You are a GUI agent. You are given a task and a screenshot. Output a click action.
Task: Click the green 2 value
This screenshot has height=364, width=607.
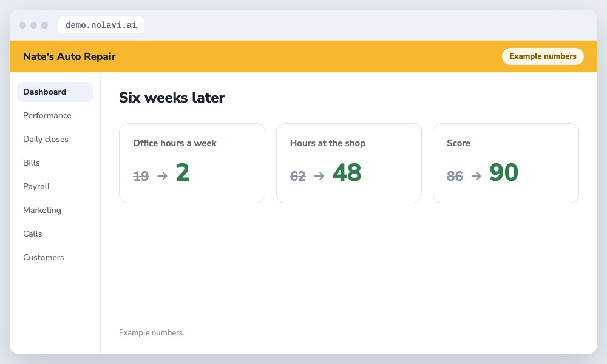click(x=183, y=172)
